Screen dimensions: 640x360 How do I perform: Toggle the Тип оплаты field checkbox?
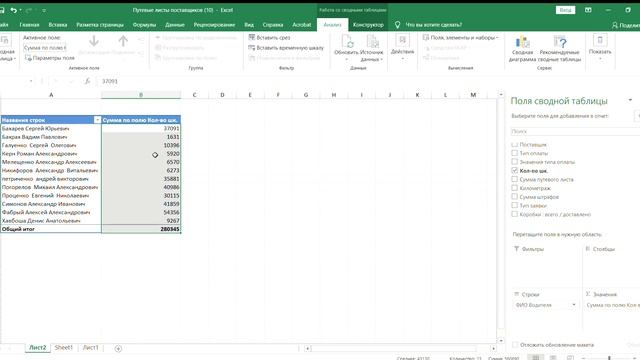(x=514, y=153)
